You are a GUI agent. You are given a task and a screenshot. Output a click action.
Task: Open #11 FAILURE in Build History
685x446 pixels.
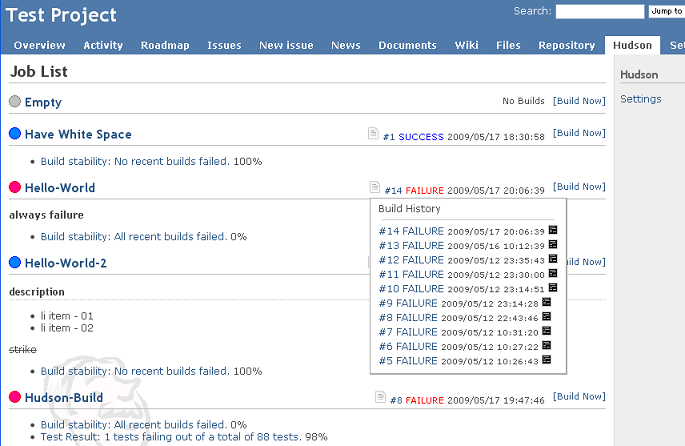tap(411, 274)
